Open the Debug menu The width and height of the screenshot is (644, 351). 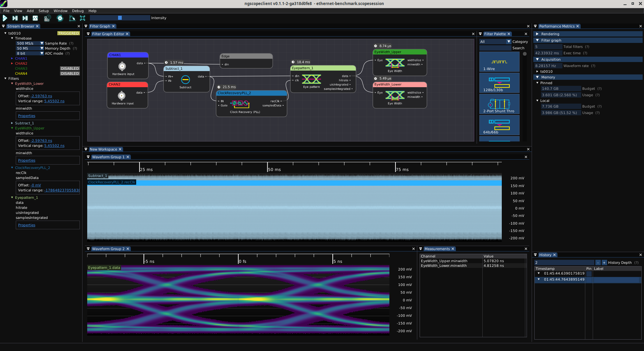pos(78,11)
